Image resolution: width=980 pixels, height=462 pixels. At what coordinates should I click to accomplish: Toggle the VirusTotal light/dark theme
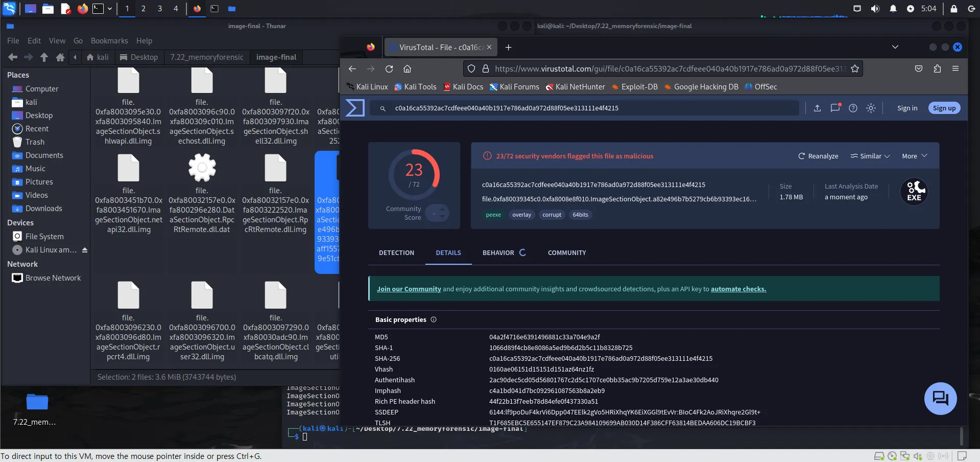(x=871, y=108)
